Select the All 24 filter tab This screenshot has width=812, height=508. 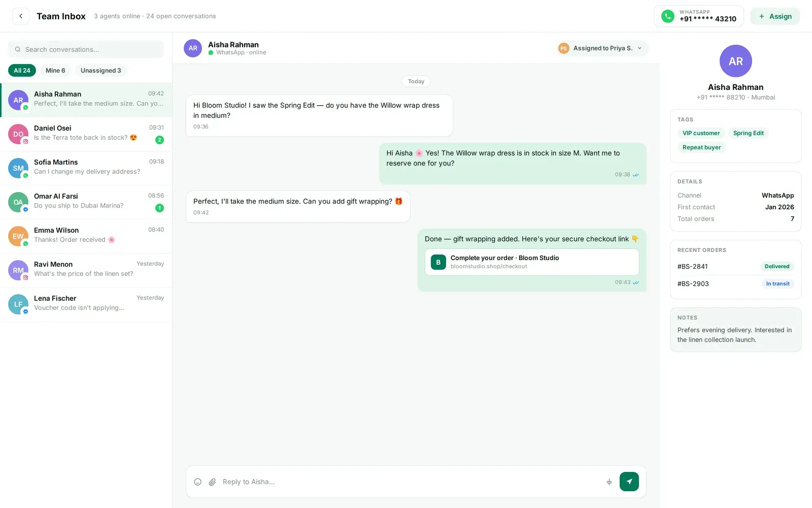tap(22, 71)
